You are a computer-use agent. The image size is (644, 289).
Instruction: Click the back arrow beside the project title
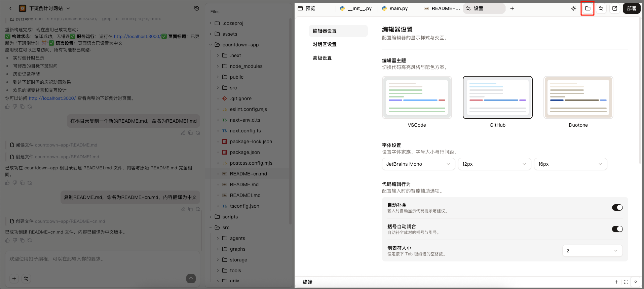pos(10,8)
